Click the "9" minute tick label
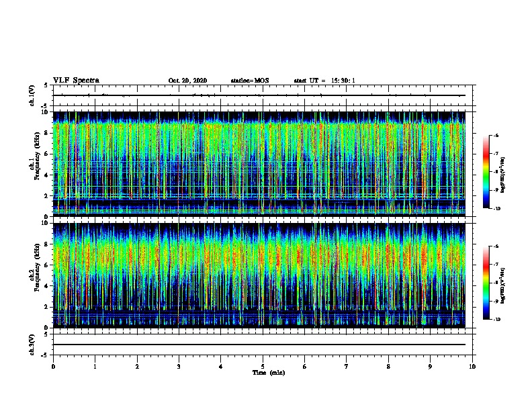This screenshot has width=532, height=411. pyautogui.click(x=430, y=367)
